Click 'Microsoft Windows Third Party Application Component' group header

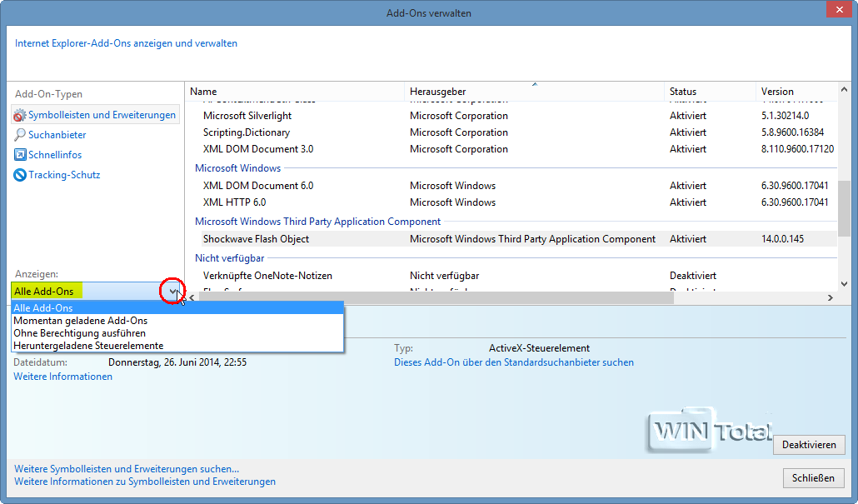pyautogui.click(x=318, y=222)
